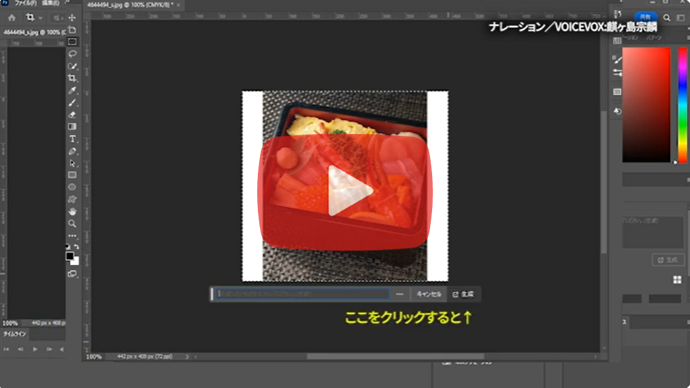690x388 pixels.
Task: Pick a color in the red color field
Action: [x=646, y=105]
